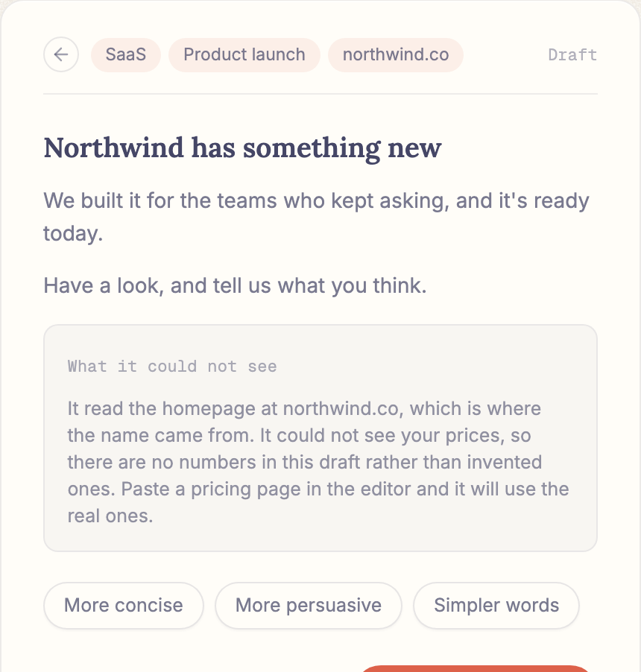The image size is (641, 672).
Task: Apply the More persuasive rewrite option
Action: click(x=309, y=606)
